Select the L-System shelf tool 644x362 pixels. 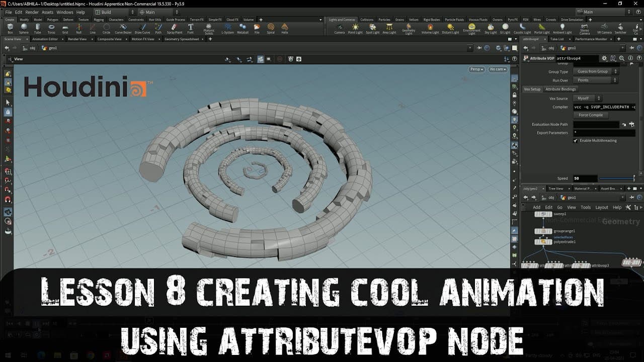(228, 28)
